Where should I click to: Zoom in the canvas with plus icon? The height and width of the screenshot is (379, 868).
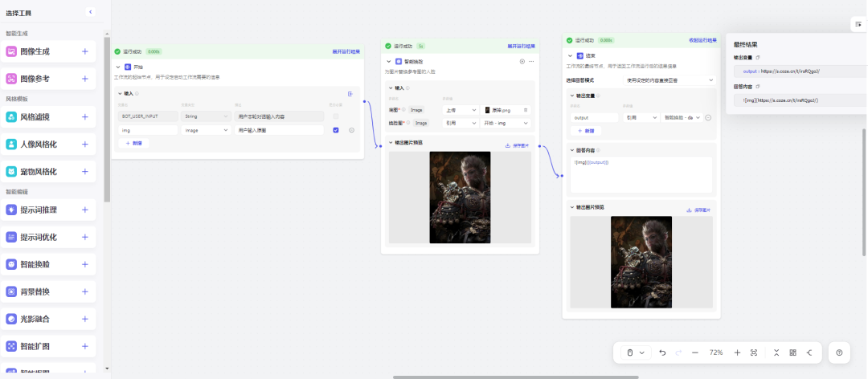(737, 353)
